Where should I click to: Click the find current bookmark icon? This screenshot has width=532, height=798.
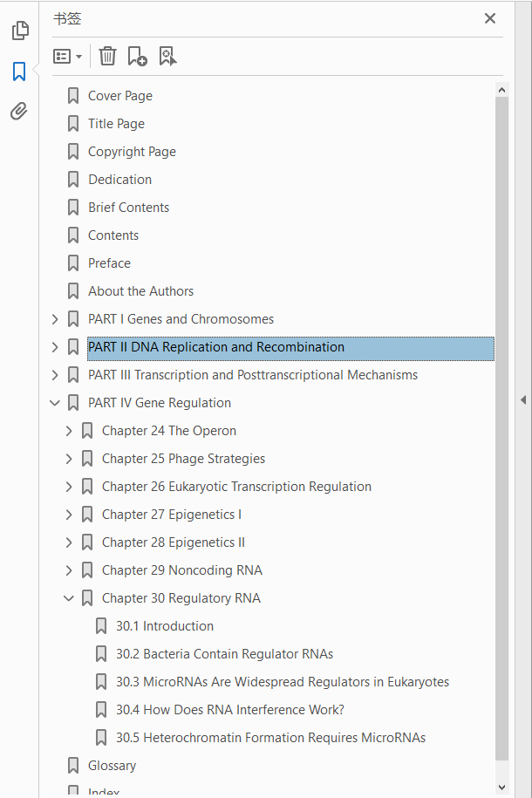pos(167,57)
